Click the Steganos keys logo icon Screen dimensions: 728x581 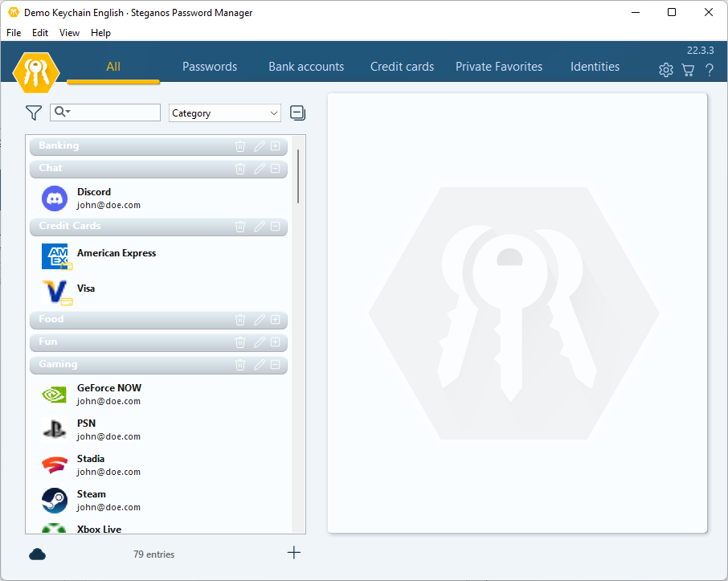[36, 72]
